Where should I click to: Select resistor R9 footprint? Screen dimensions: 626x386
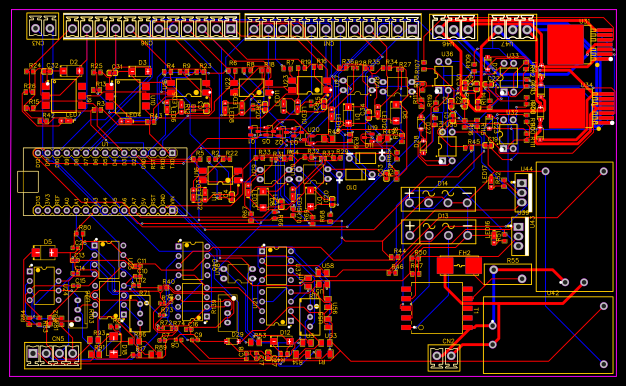pyautogui.click(x=184, y=72)
